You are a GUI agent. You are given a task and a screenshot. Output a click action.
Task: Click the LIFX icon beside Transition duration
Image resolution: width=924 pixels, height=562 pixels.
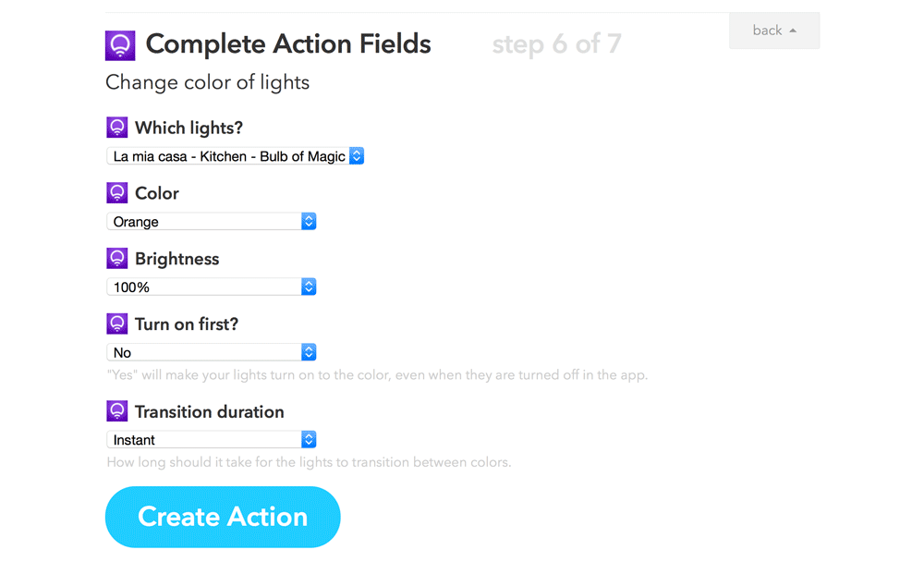[x=117, y=411]
